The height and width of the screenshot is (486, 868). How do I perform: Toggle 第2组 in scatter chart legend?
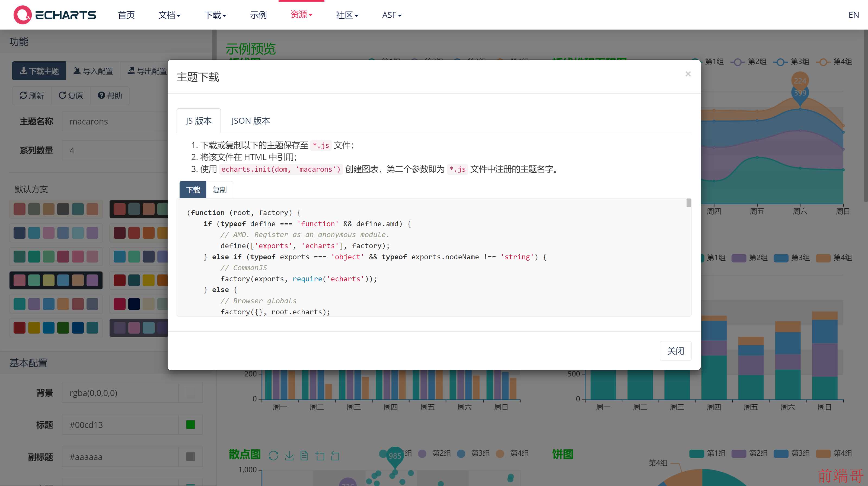435,453
